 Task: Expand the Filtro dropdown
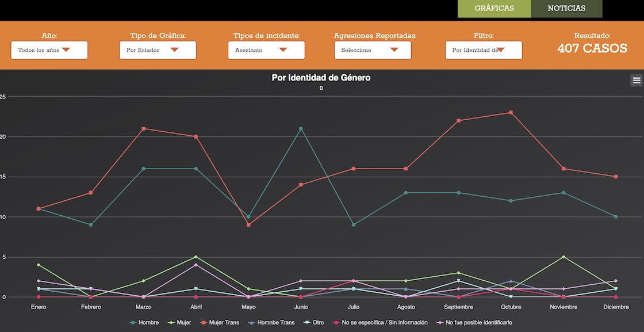(x=483, y=50)
